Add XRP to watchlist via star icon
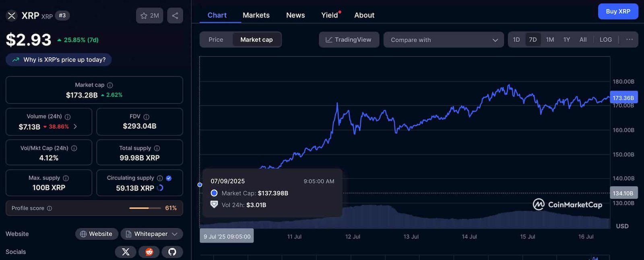Image resolution: width=644 pixels, height=260 pixels. pos(143,15)
